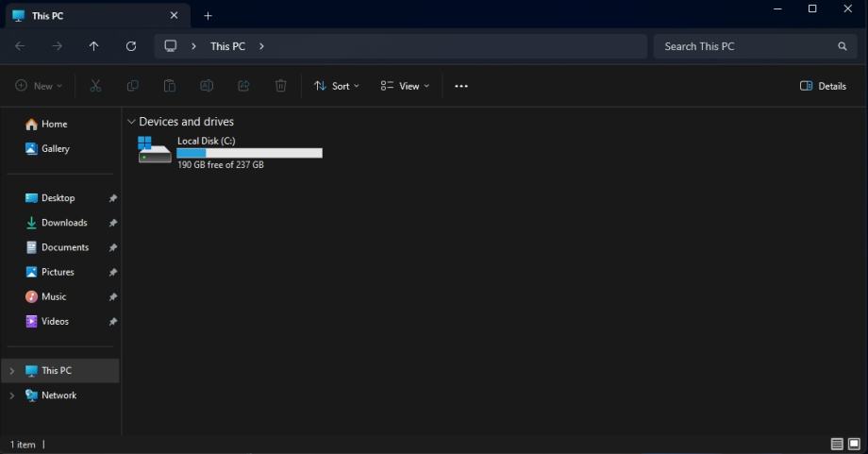
Task: Click the Back navigation arrow
Action: [x=20, y=46]
